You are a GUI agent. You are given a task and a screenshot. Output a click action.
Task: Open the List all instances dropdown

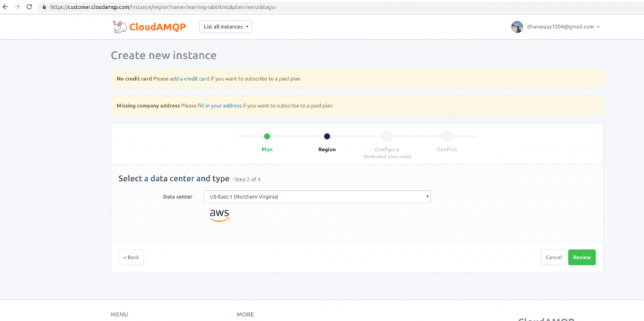pos(225,26)
